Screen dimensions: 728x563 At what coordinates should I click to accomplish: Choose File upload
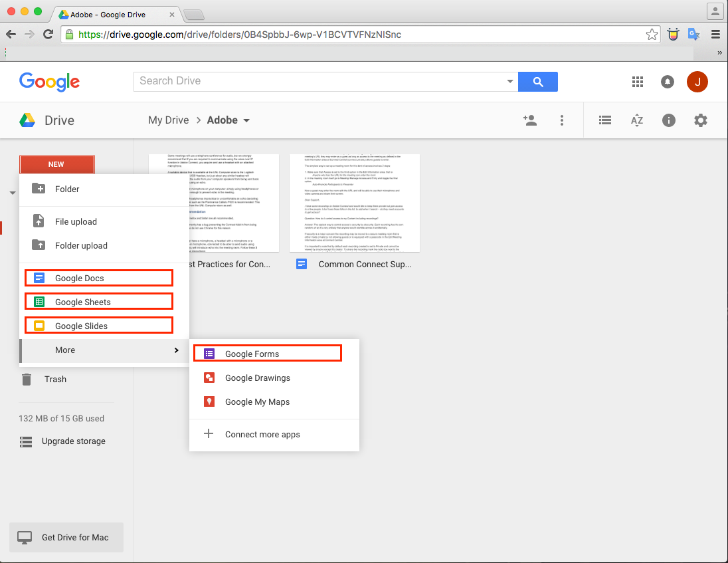(104, 221)
